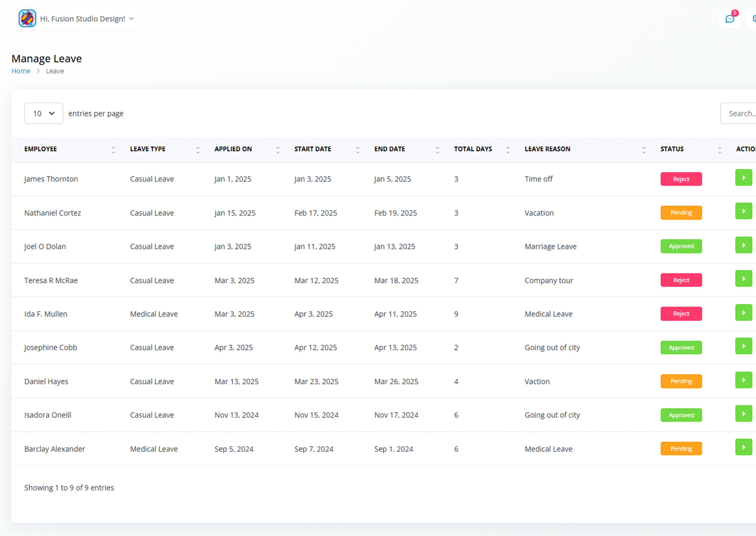
Task: Expand the entries per page dropdown
Action: pyautogui.click(x=43, y=113)
